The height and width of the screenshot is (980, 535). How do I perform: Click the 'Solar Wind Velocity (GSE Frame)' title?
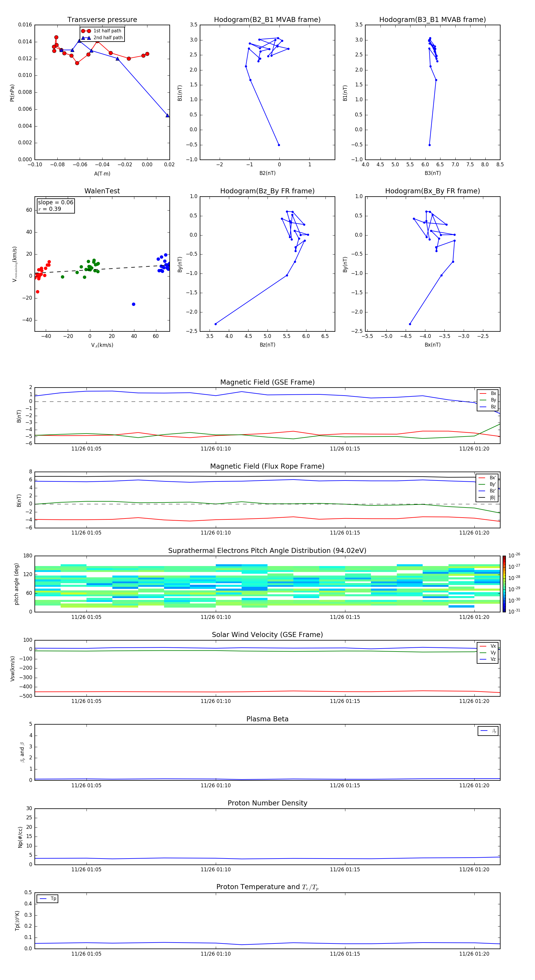pyautogui.click(x=267, y=635)
